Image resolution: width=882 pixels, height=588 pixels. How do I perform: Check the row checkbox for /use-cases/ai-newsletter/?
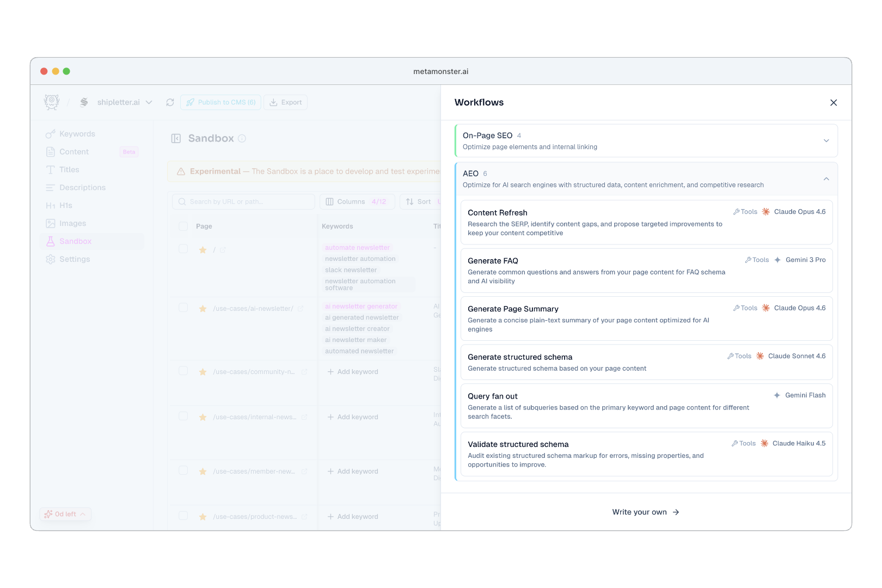coord(183,308)
